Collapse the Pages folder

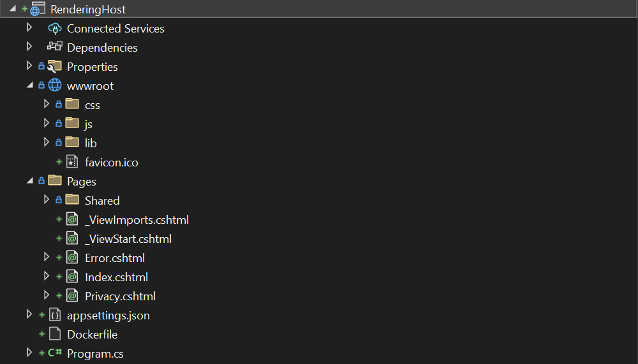[x=29, y=181]
